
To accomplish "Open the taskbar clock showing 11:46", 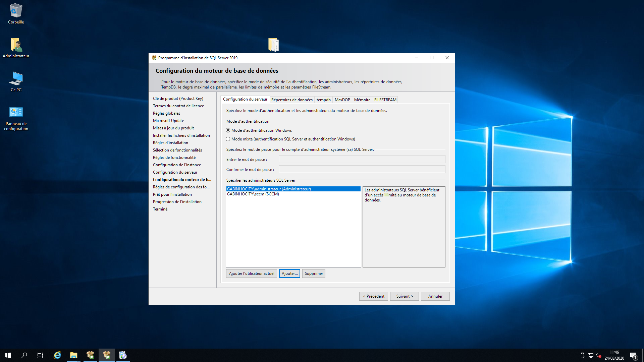I will point(614,355).
